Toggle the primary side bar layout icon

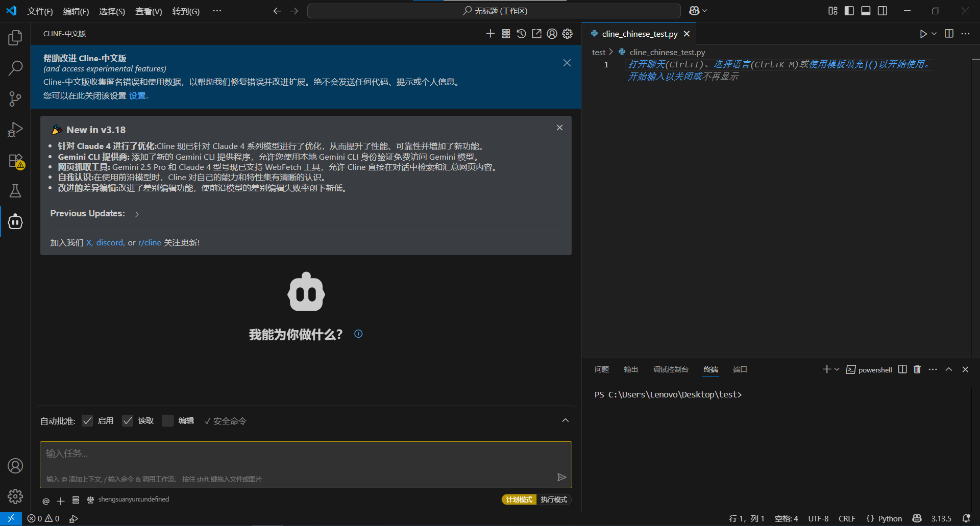point(849,11)
